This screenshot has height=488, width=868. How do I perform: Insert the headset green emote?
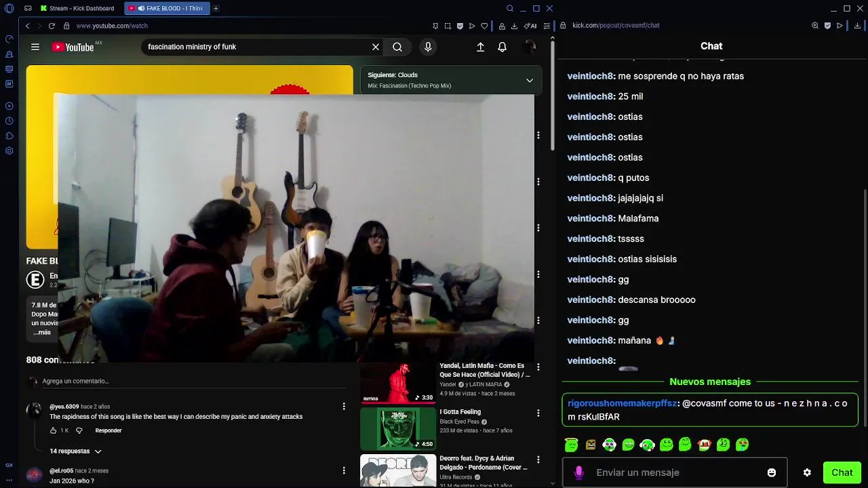click(x=647, y=445)
